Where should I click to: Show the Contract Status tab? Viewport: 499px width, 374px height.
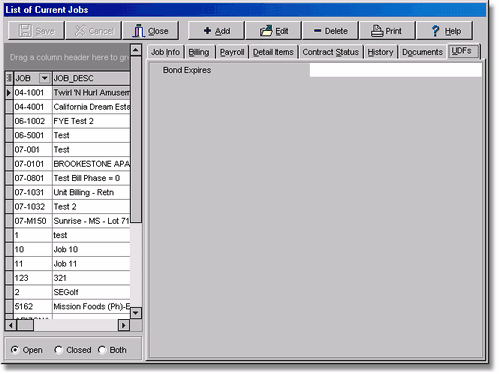tap(330, 52)
